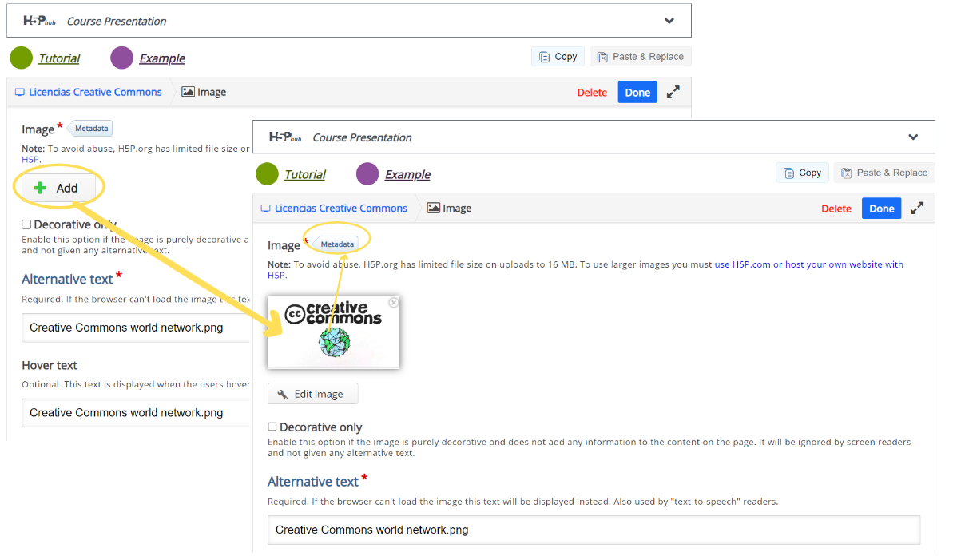This screenshot has height=560, width=953.
Task: Click green Tutorial circle icon in back window
Action: click(x=22, y=58)
